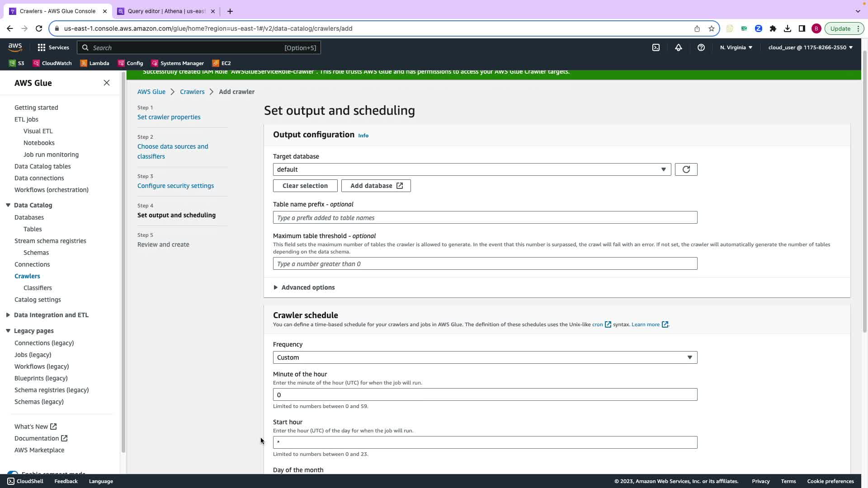Click the Clear selection button
Viewport: 868px width, 488px height.
pyautogui.click(x=305, y=186)
